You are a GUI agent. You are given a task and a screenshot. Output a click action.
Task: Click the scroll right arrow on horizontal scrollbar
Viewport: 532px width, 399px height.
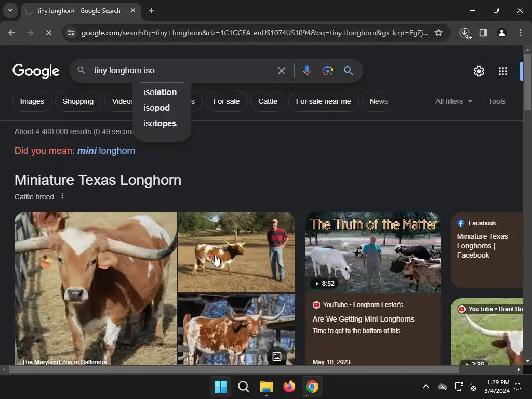519,370
